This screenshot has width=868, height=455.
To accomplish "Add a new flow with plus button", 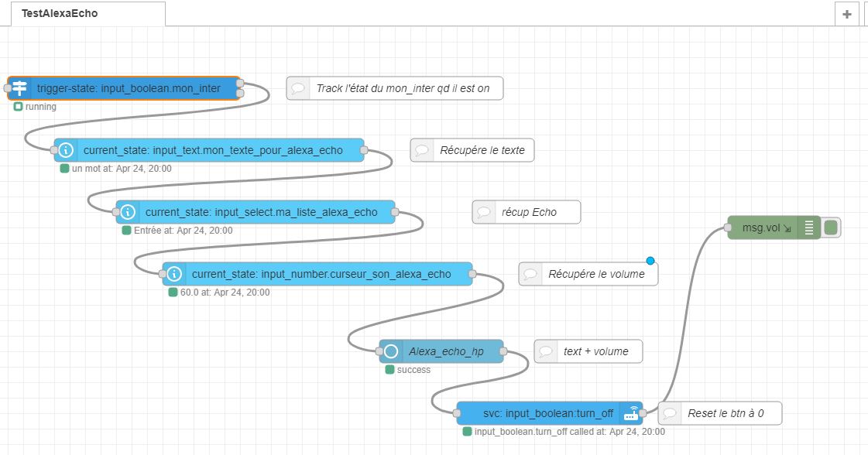I will click(846, 14).
